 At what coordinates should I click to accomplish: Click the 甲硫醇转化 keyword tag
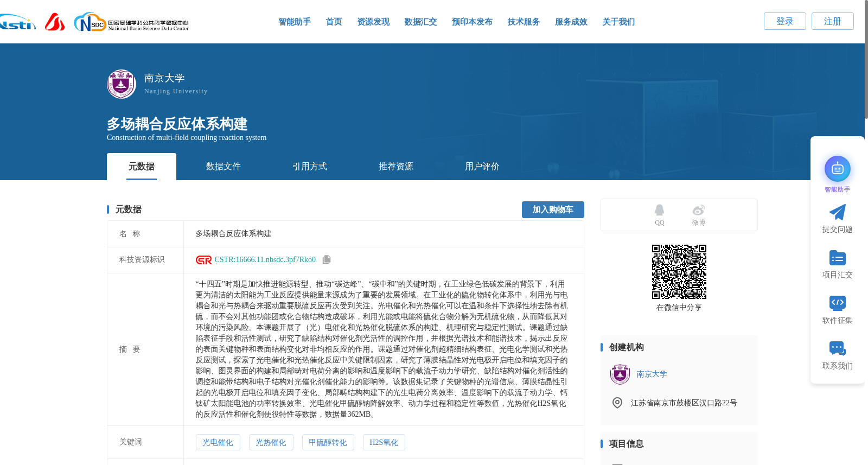pyautogui.click(x=328, y=442)
